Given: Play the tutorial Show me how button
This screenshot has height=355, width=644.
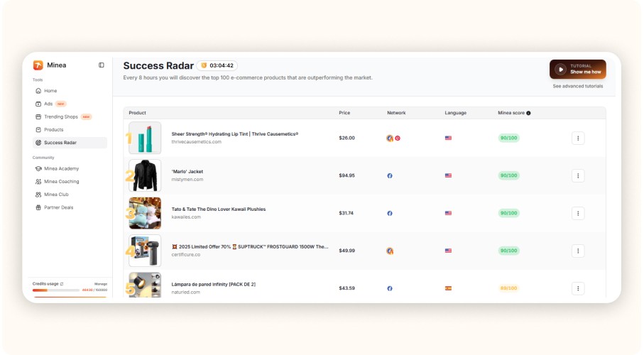Looking at the screenshot, I should pos(577,69).
